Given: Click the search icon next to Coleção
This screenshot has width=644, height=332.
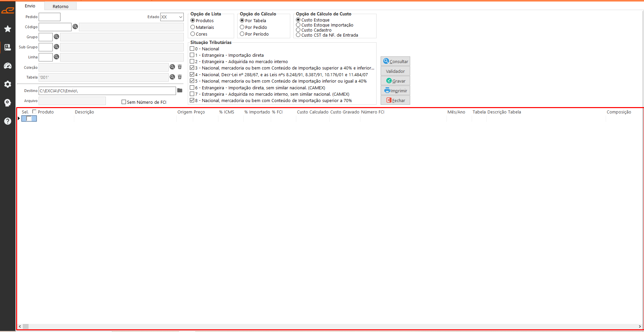Looking at the screenshot, I should tap(172, 67).
